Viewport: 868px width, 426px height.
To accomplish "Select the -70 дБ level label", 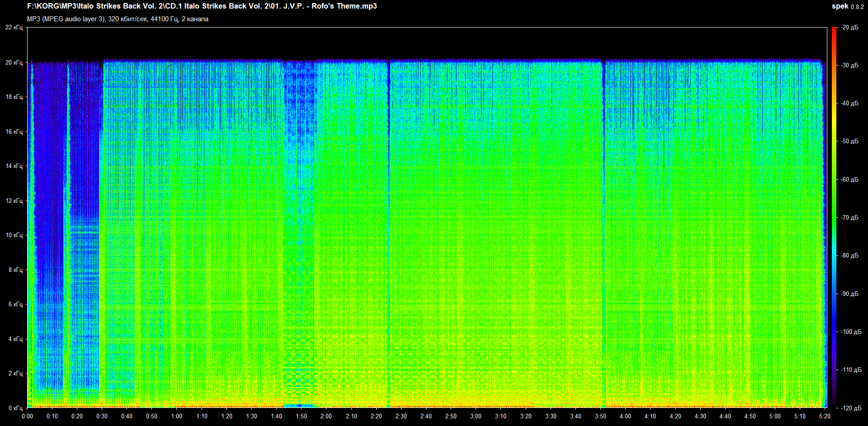I will (x=849, y=217).
